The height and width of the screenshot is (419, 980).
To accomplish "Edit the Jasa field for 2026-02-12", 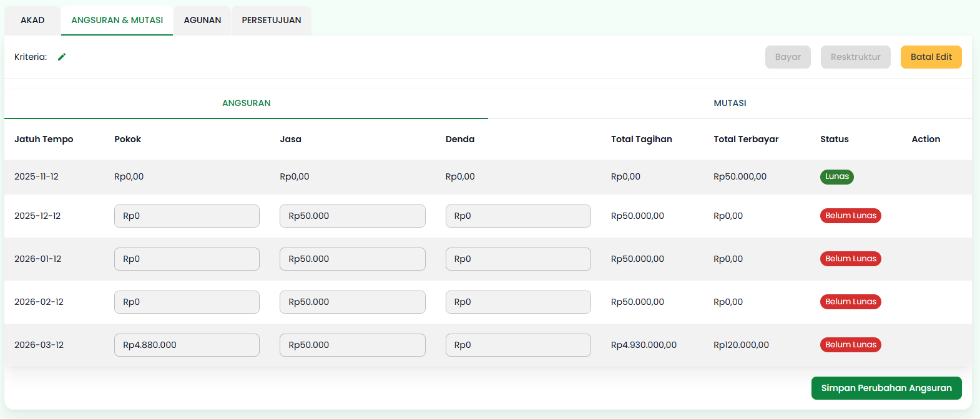I will click(352, 302).
